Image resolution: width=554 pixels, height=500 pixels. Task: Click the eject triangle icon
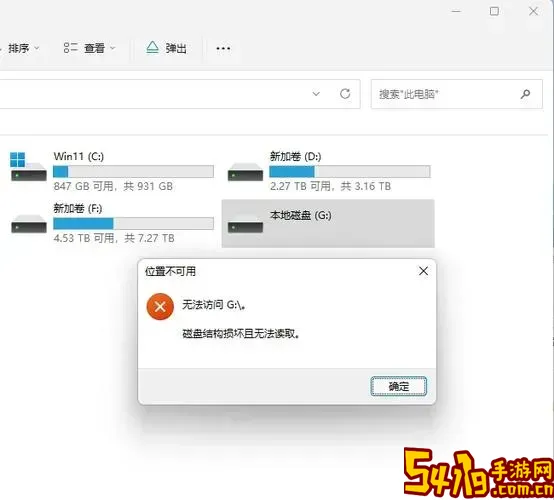pyautogui.click(x=152, y=47)
